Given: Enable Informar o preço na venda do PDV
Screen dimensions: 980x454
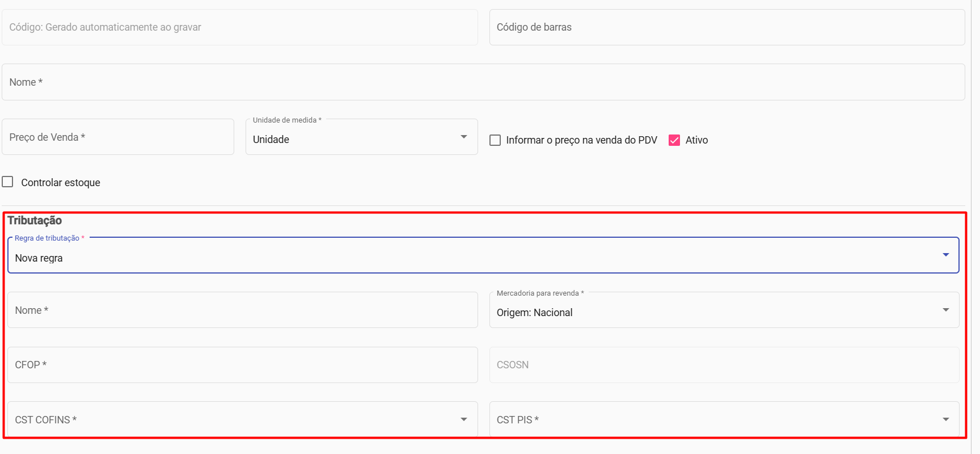Looking at the screenshot, I should pos(495,140).
